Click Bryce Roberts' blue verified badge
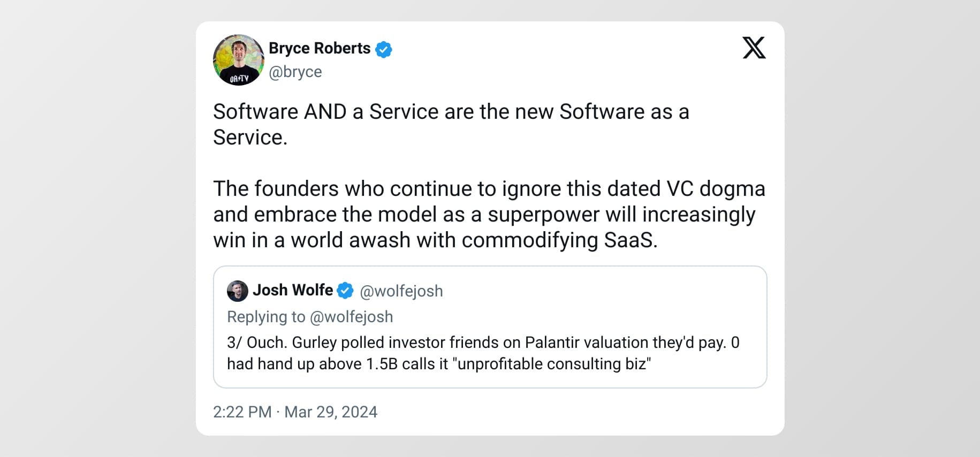The height and width of the screenshot is (457, 980). (x=383, y=49)
